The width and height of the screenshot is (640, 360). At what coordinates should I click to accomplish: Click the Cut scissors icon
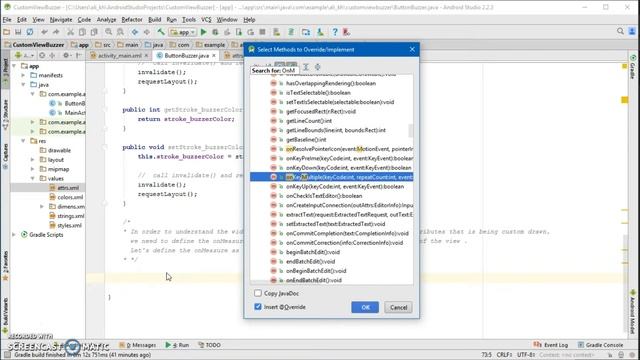pos(70,32)
